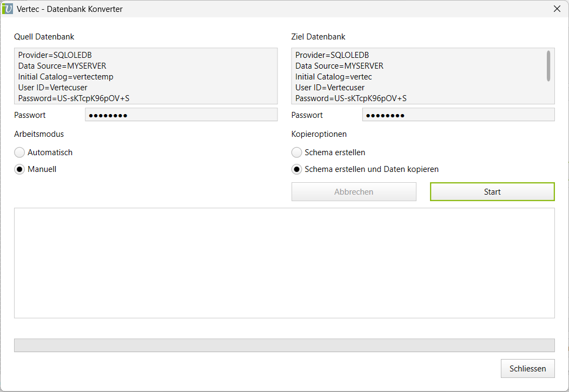
Task: Focus the Quell Datenbank Passwort field
Action: pos(181,115)
